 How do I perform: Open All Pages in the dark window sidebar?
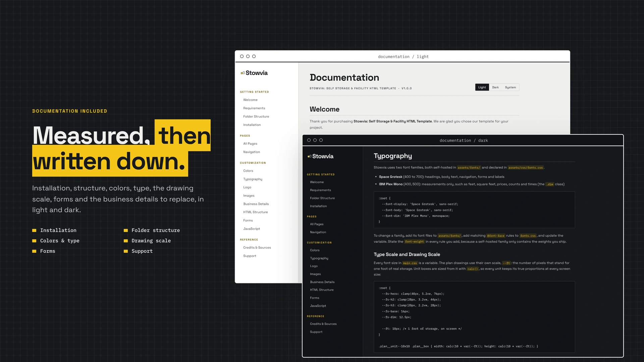[317, 224]
